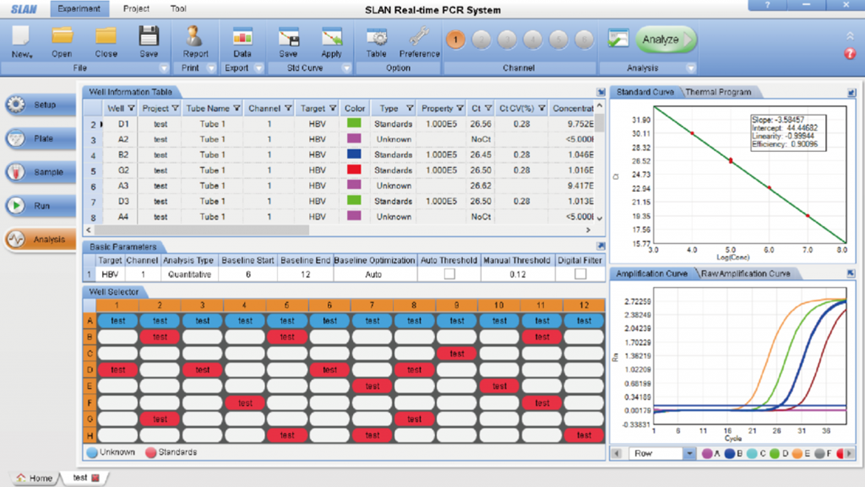Open the Type column filter dropdown
The image size is (865, 487).
point(410,108)
